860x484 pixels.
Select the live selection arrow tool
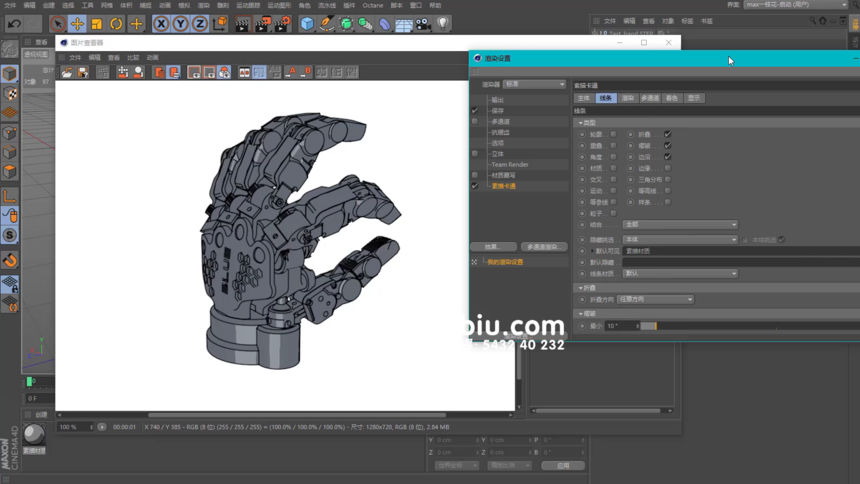click(58, 24)
